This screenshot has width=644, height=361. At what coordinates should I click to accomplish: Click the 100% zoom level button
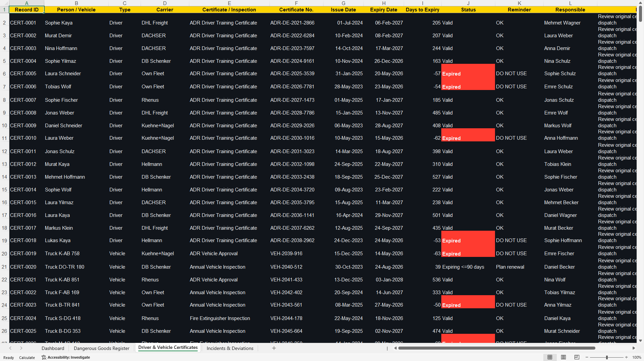(637, 357)
